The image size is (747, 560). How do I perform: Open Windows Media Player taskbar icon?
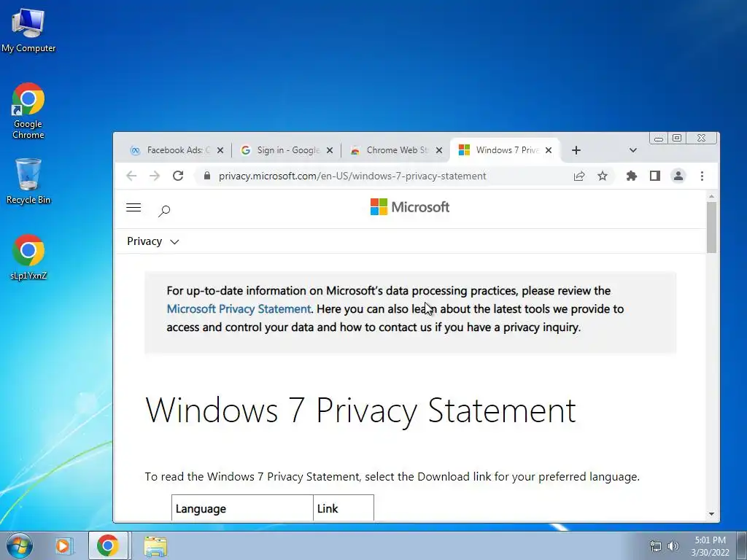point(63,545)
